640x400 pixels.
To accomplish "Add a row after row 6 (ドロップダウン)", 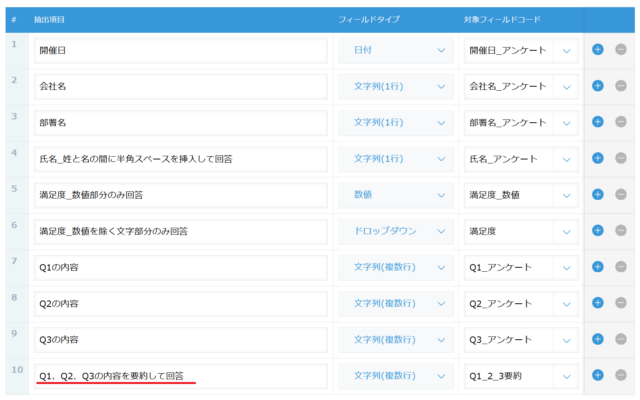I will tap(598, 231).
